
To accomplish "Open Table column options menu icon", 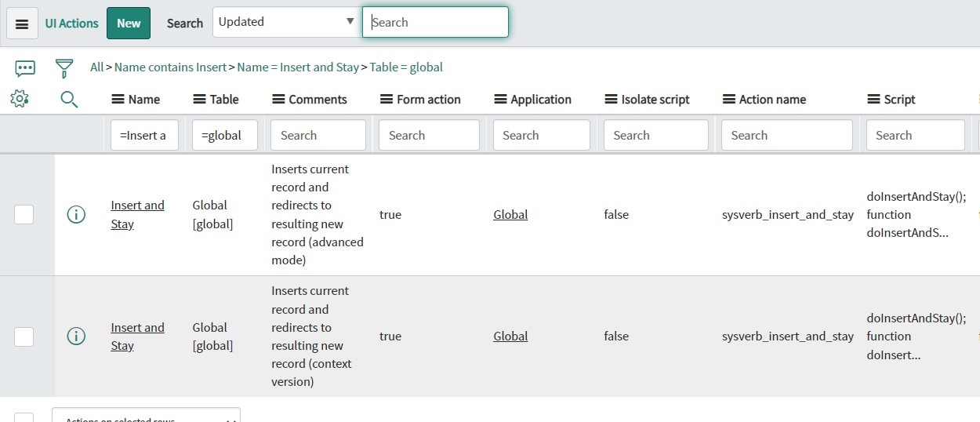I will [199, 100].
